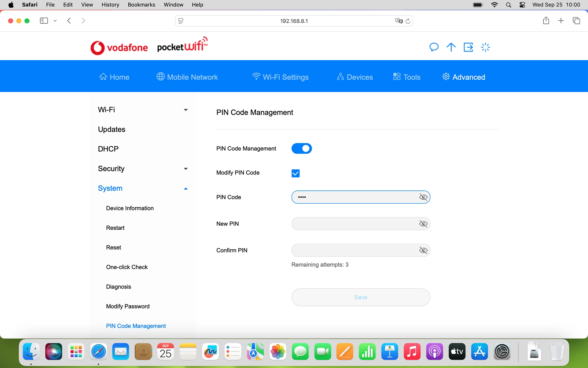Uncheck the Modify PIN Code checkbox
Screen dimensions: 588x368
coord(295,173)
